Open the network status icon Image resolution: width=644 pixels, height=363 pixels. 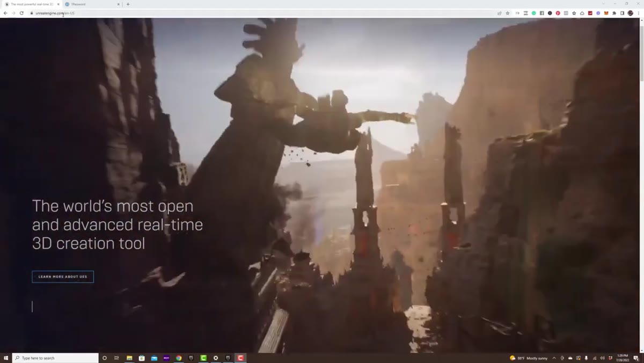click(x=594, y=358)
